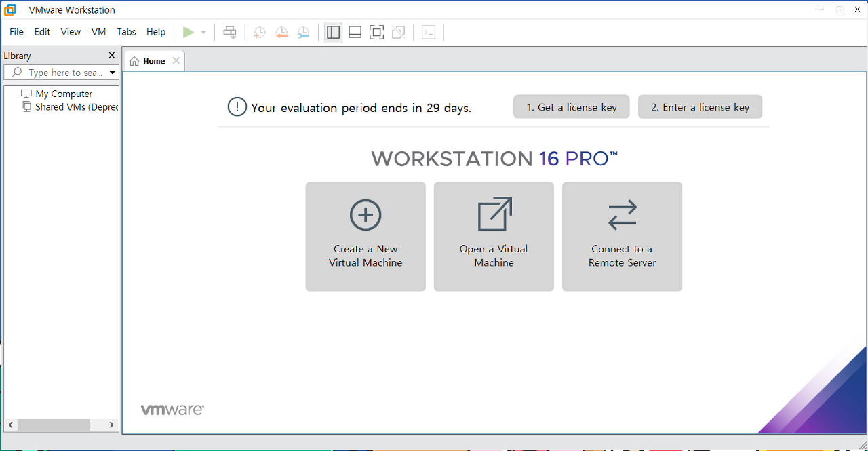Click the Take Snapshot toolbar icon
The image size is (868, 451).
[259, 32]
